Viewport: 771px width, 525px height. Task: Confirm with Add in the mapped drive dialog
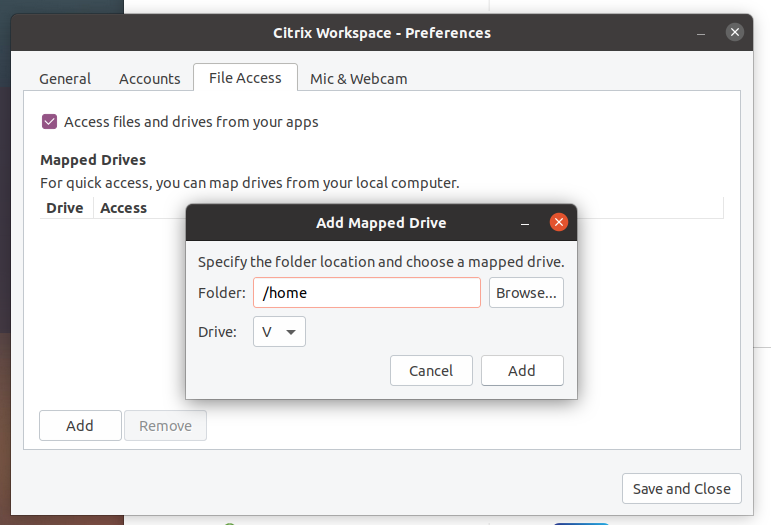[x=522, y=371]
